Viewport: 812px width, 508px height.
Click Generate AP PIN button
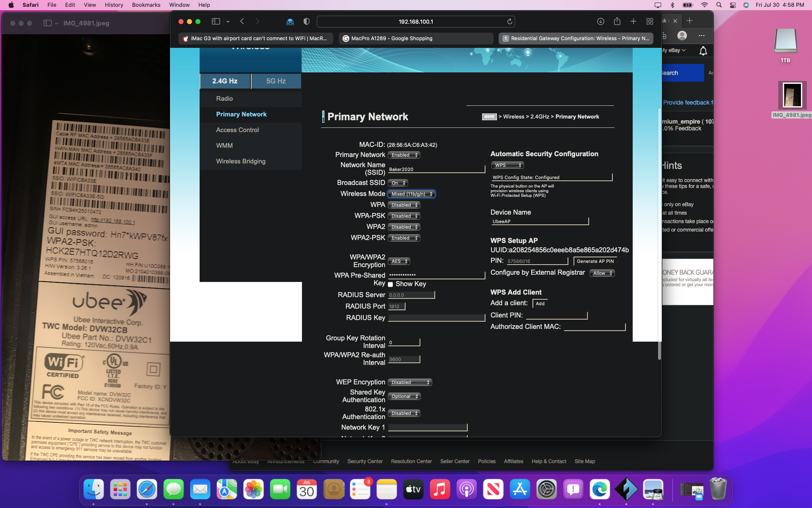tap(595, 261)
